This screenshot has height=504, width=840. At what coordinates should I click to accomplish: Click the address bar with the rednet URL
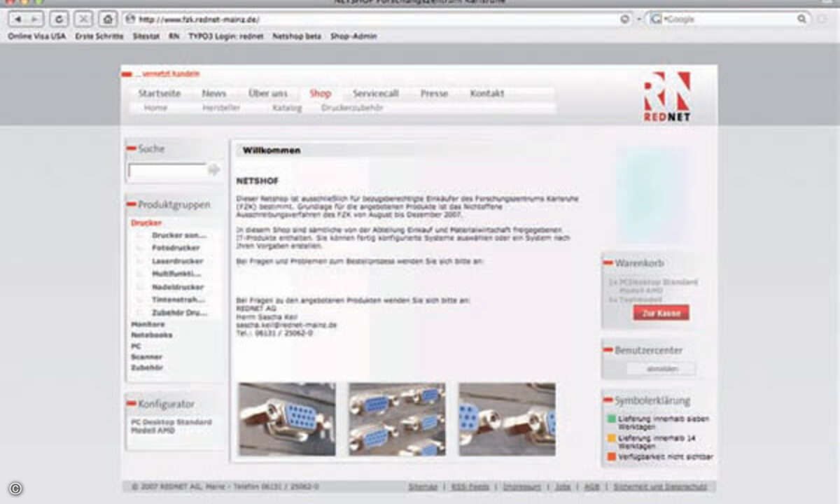pos(378,20)
